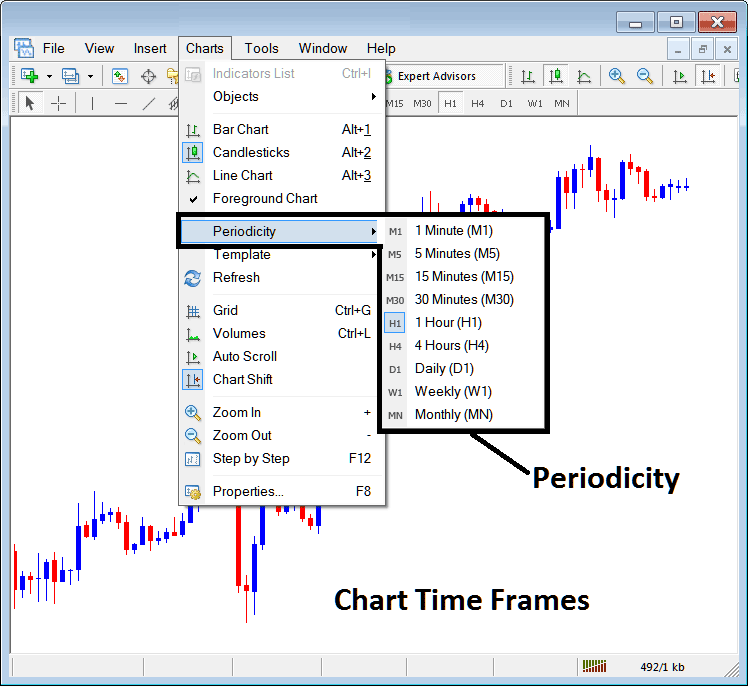Switch chart style to Candlesticks in menu

pos(251,152)
